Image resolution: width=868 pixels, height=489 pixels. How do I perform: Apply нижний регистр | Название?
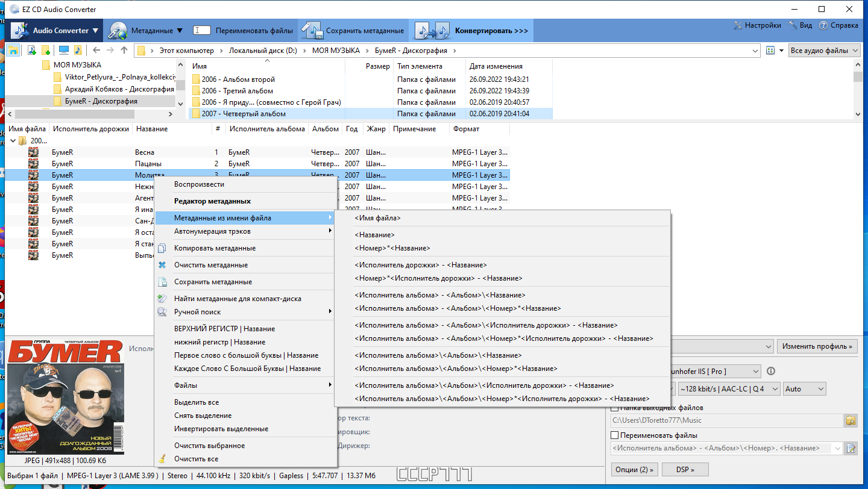[x=245, y=342]
